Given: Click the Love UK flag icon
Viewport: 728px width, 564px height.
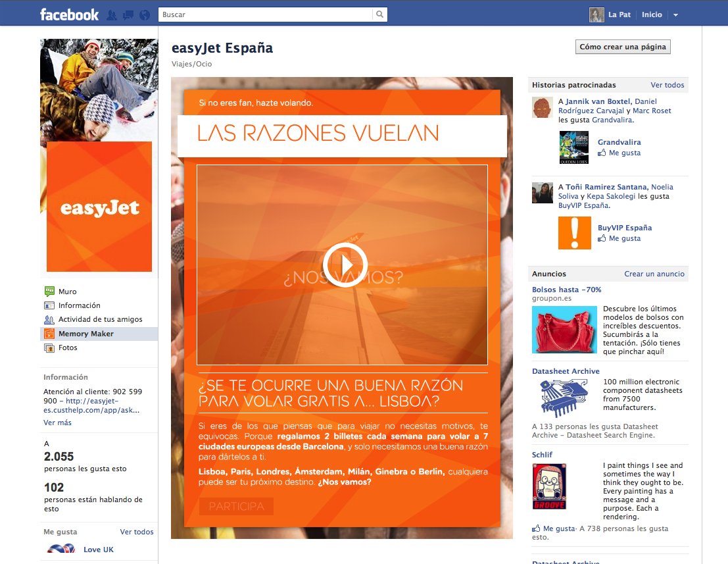Looking at the screenshot, I should 61,549.
